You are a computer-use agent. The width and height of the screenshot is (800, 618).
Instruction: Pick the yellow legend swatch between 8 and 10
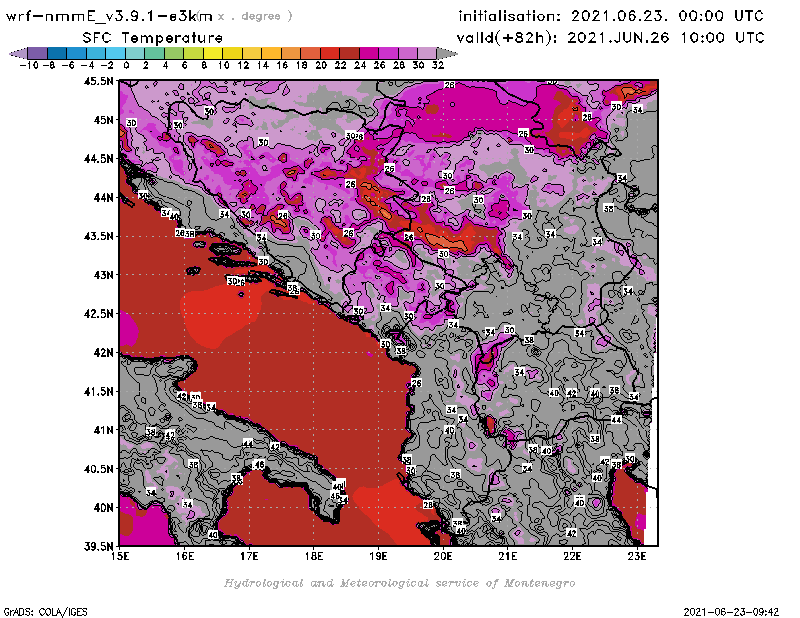[213, 53]
